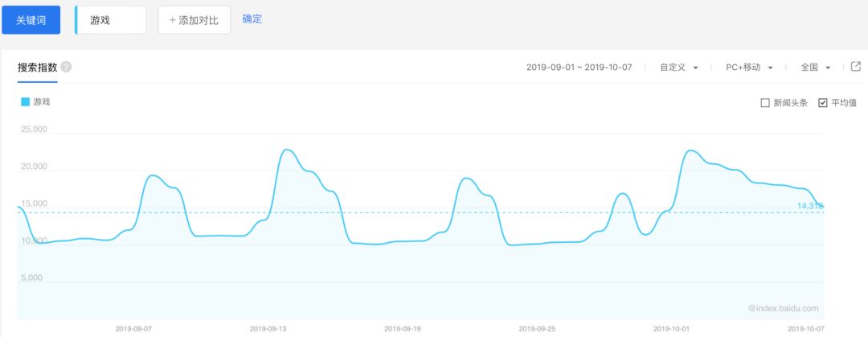Click the 确定 confirm link
This screenshot has width=868, height=337.
252,19
